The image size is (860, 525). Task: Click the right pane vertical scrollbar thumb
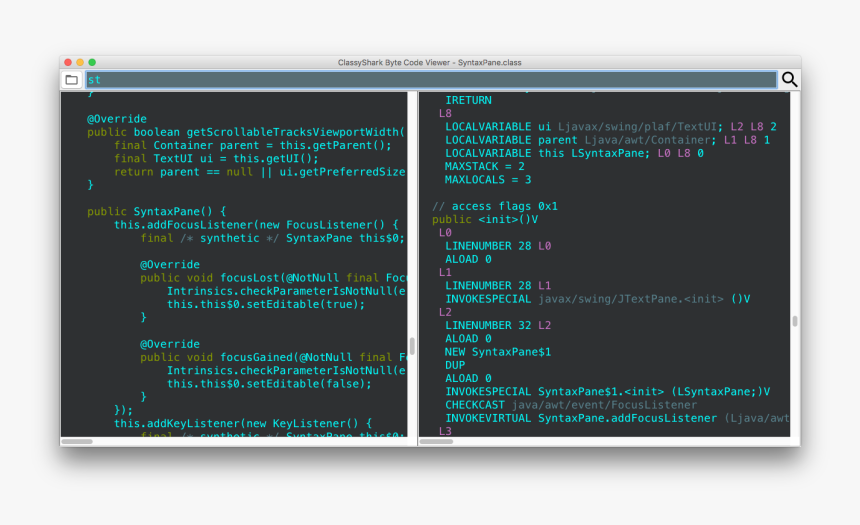point(794,321)
